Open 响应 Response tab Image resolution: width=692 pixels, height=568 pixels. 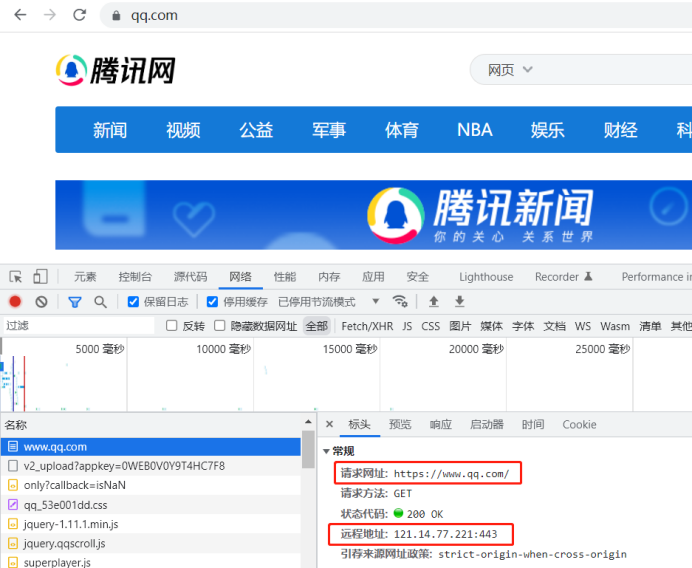[440, 424]
